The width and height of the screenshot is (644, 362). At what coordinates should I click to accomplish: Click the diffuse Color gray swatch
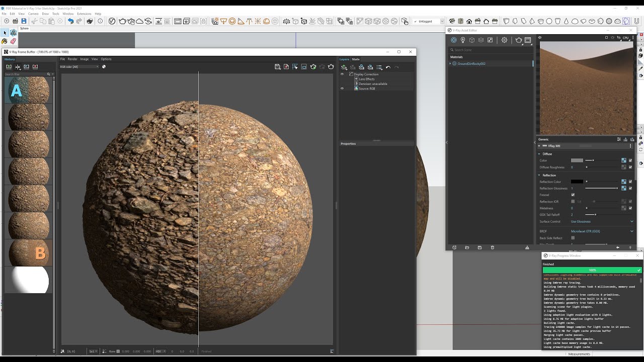click(577, 160)
